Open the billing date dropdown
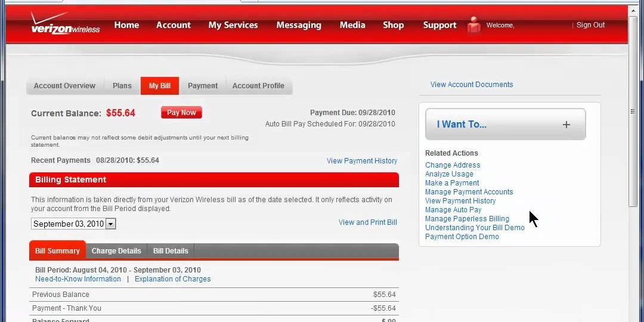This screenshot has height=322, width=644. pyautogui.click(x=111, y=224)
